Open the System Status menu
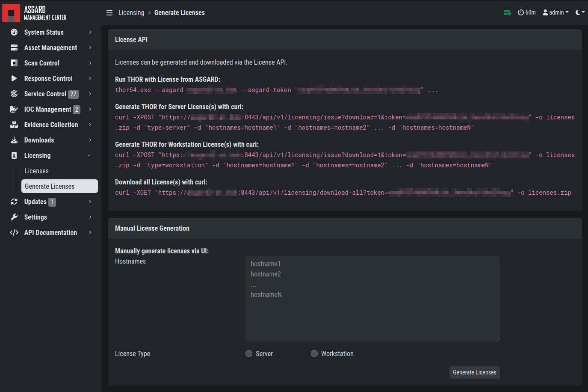The image size is (588, 392). 51,32
